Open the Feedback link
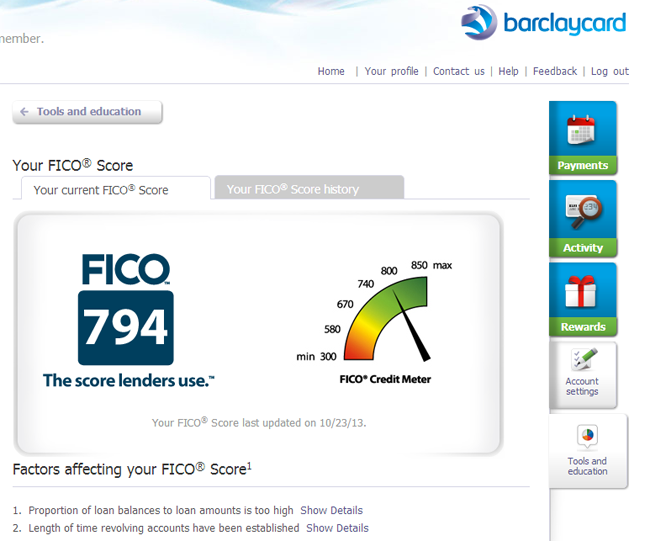 [555, 71]
